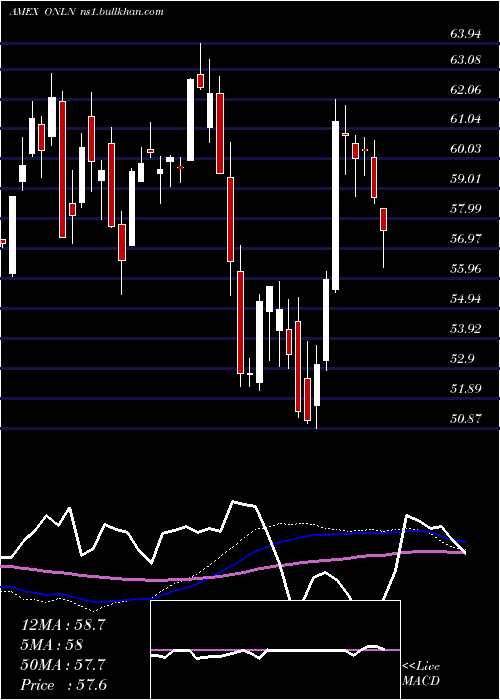500x700 pixels.
Task: Select the 51.89 price axis label
Action: coord(465,388)
